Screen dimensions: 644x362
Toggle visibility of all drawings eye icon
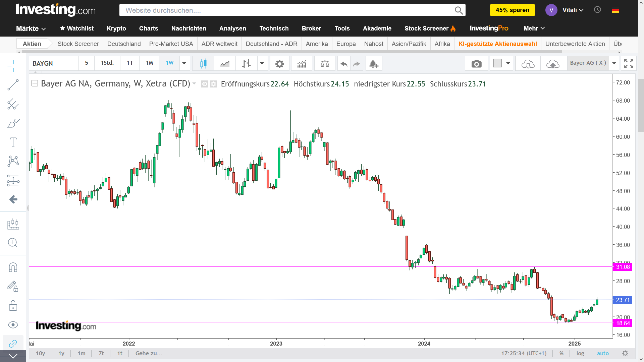tap(13, 325)
